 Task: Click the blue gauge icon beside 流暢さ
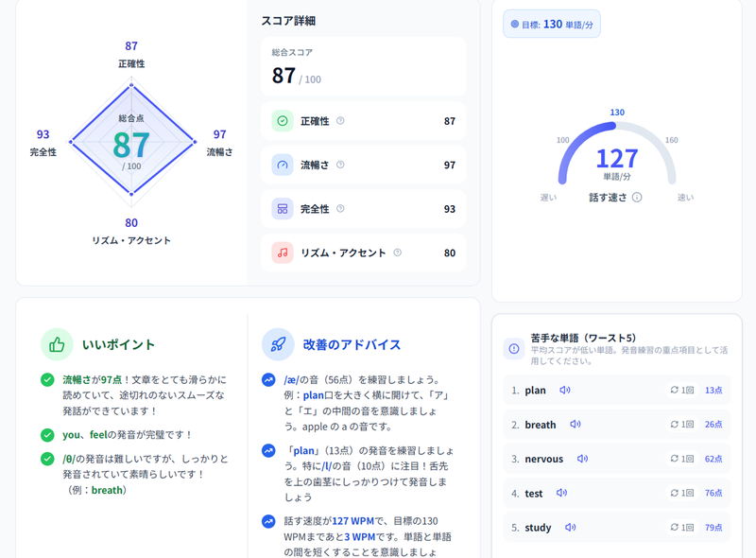tap(281, 165)
